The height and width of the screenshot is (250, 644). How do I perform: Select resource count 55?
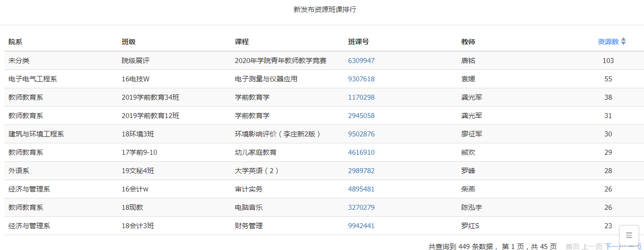608,79
